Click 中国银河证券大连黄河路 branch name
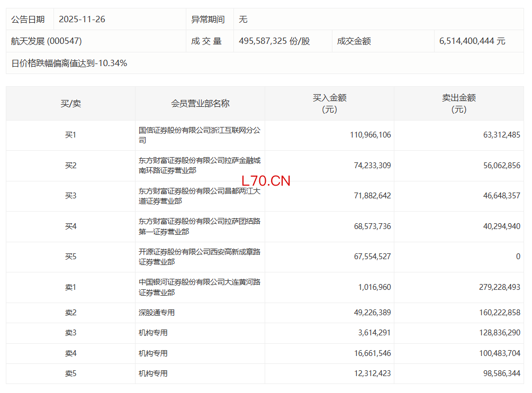Screen dimensions: 532x393 (x=200, y=287)
